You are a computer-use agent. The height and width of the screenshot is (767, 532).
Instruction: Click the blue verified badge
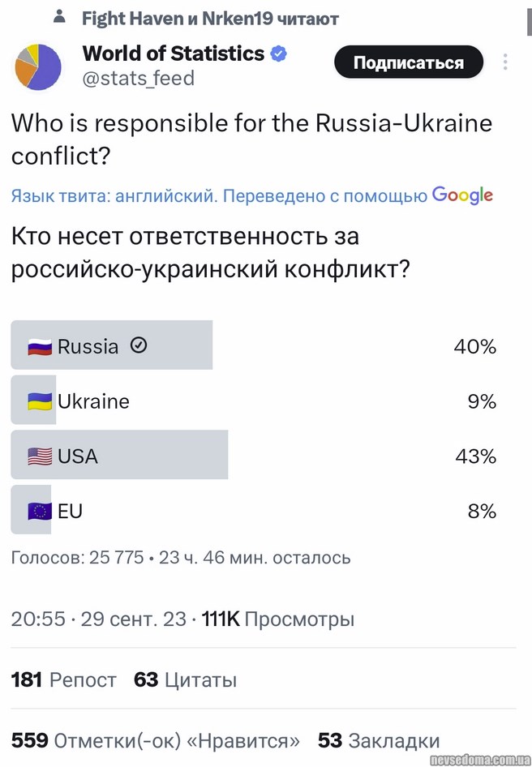278,54
